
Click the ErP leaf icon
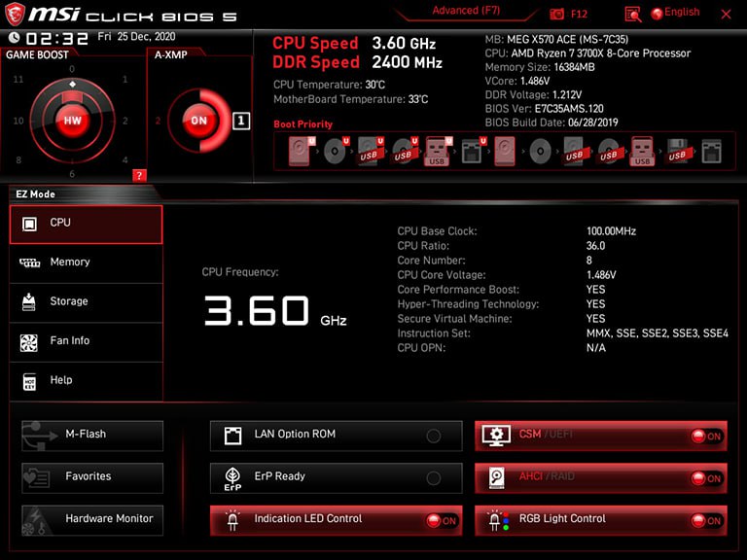coord(232,478)
